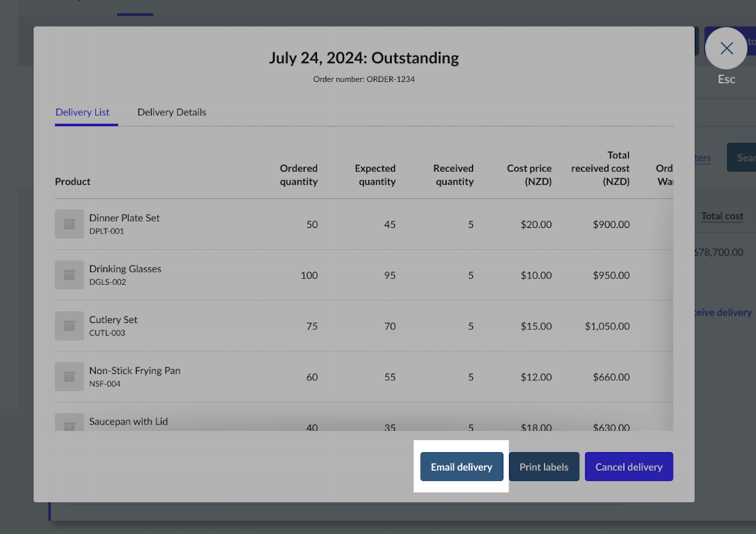The height and width of the screenshot is (534, 756).
Task: Click the Ordered quantity column header
Action: tap(299, 175)
